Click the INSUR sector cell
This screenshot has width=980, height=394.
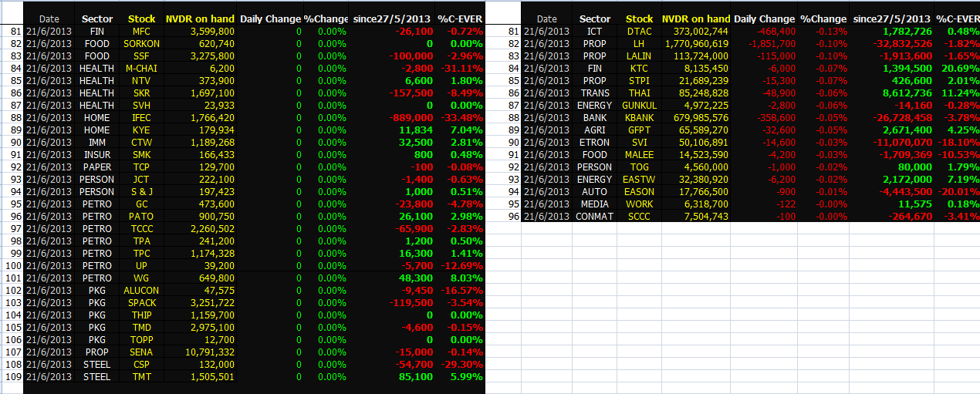(x=97, y=155)
